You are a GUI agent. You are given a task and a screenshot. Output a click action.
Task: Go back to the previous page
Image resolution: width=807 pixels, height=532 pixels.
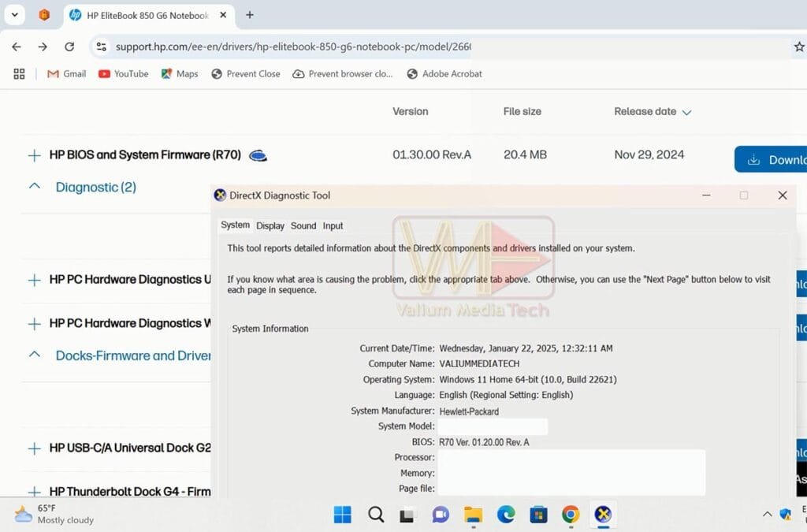[x=17, y=47]
